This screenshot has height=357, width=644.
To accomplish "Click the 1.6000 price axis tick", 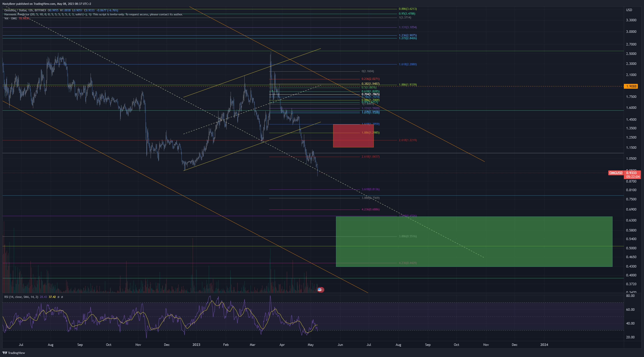I will pos(631,108).
